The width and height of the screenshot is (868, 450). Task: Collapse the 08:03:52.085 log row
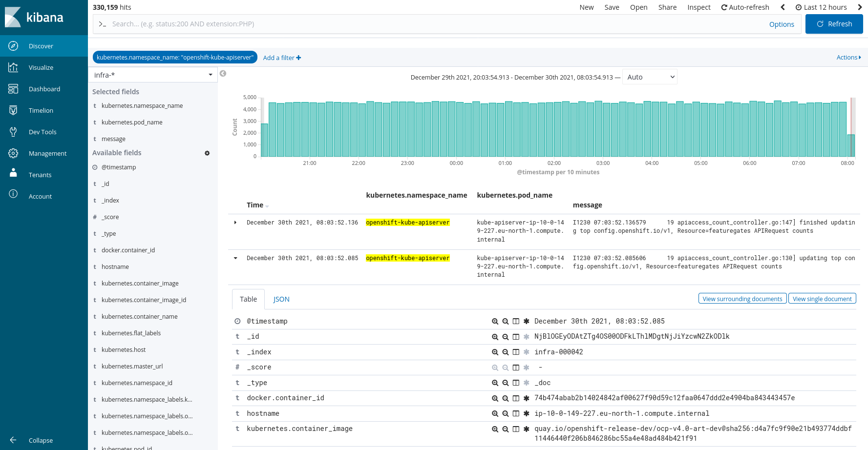click(235, 258)
